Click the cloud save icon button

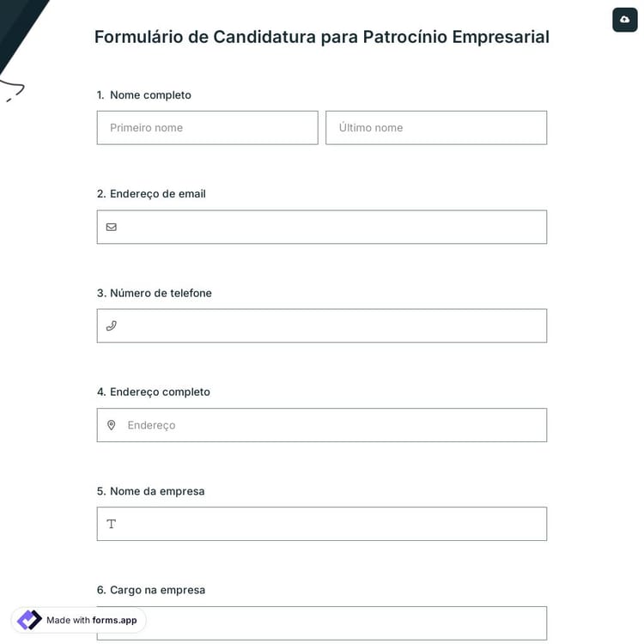[x=624, y=20]
